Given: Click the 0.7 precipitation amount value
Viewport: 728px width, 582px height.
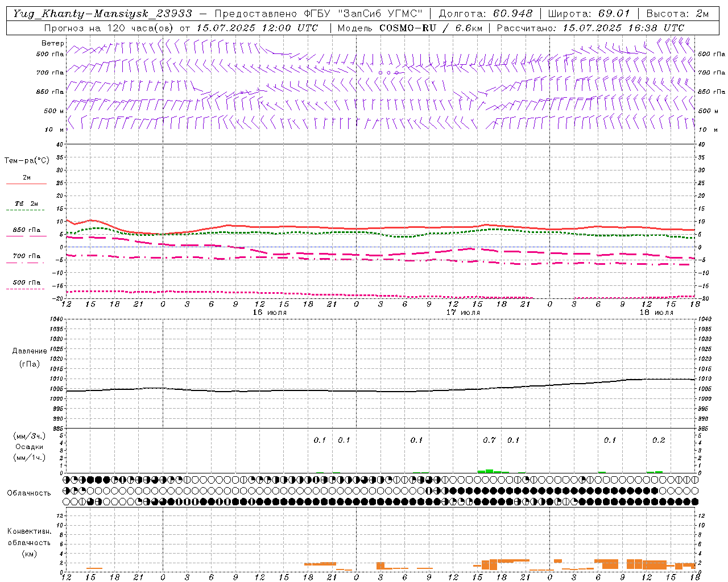Looking at the screenshot, I should pos(489,440).
